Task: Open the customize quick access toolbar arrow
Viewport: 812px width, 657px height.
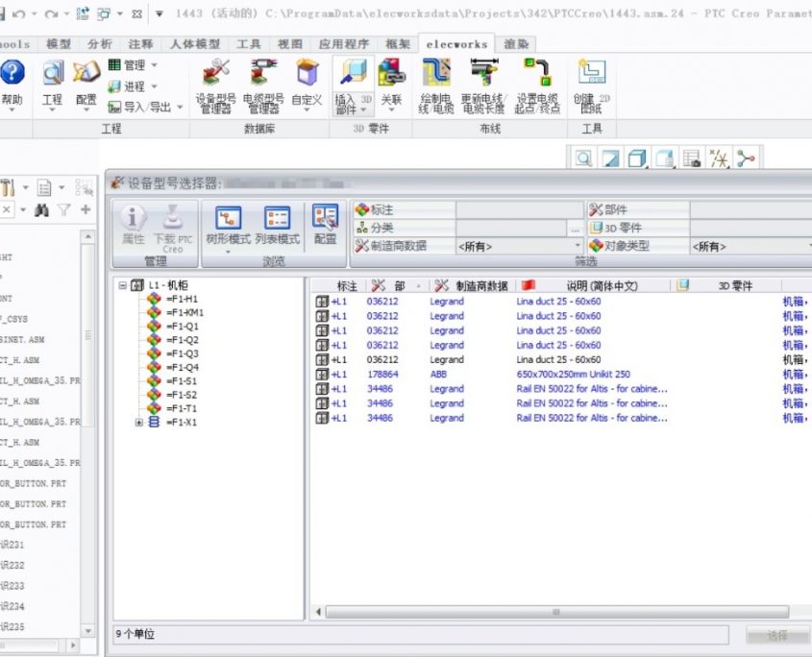Action: [160, 14]
